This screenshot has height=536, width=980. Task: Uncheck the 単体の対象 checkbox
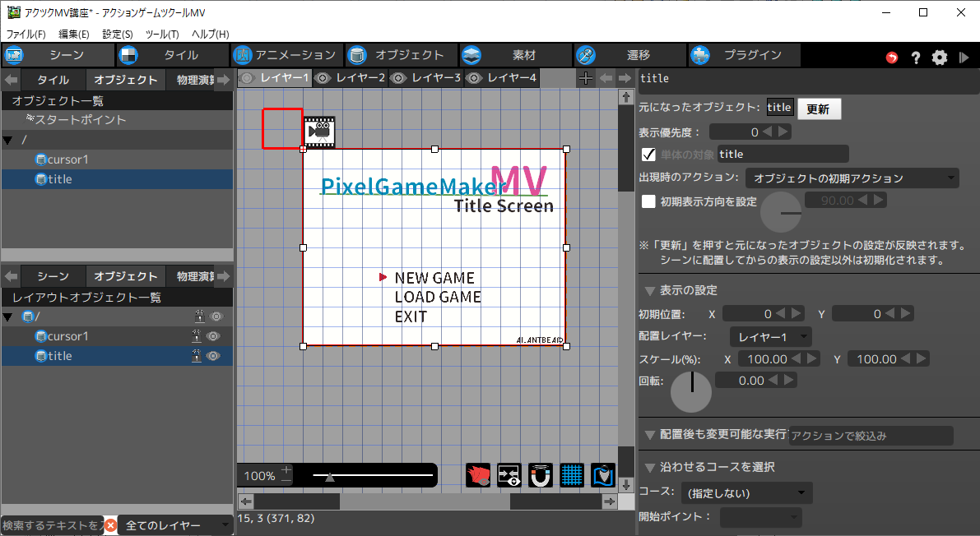[648, 154]
